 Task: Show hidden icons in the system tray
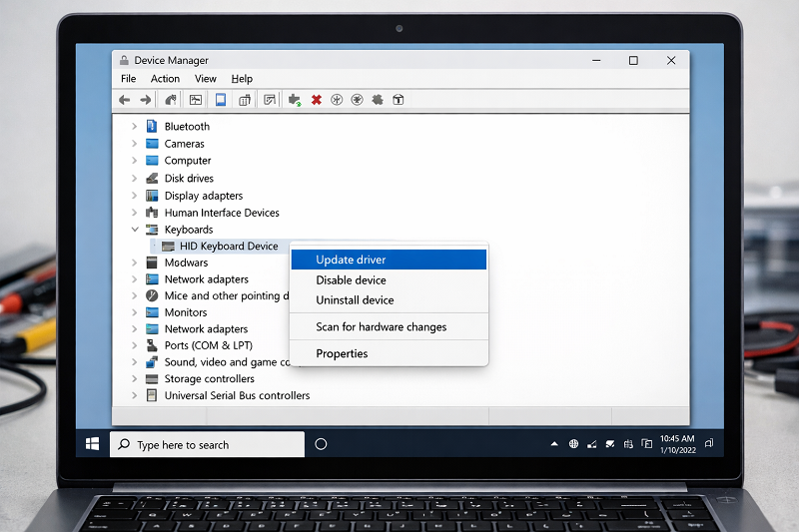[x=554, y=444]
